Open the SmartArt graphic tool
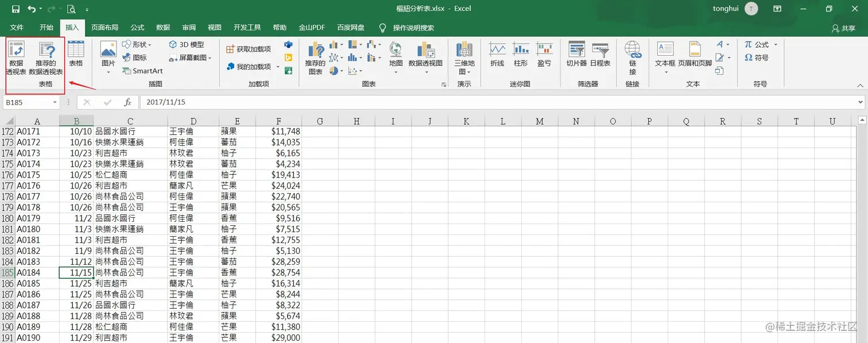This screenshot has height=343, width=868. [142, 71]
